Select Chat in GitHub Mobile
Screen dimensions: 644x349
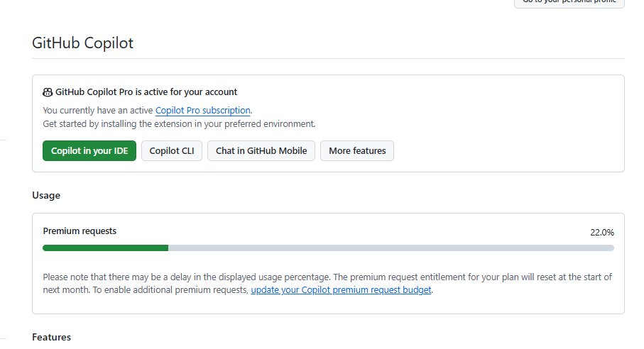261,151
